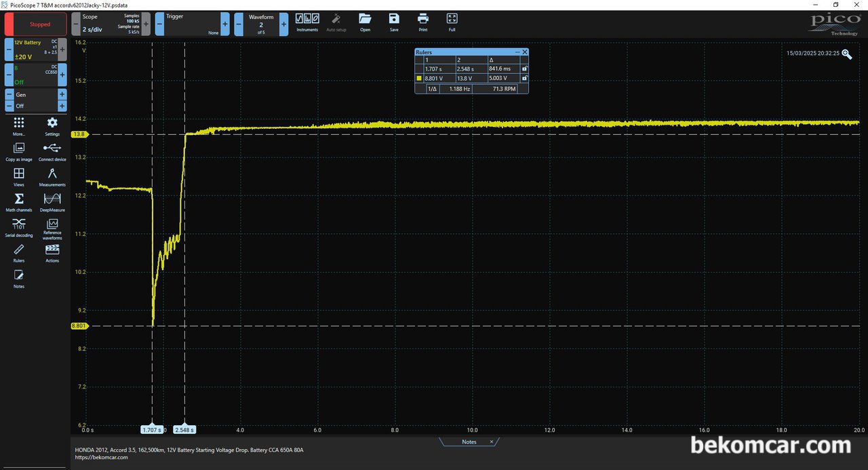Open the 12V Battery channel settings
The width and height of the screenshot is (868, 470).
pyautogui.click(x=35, y=50)
